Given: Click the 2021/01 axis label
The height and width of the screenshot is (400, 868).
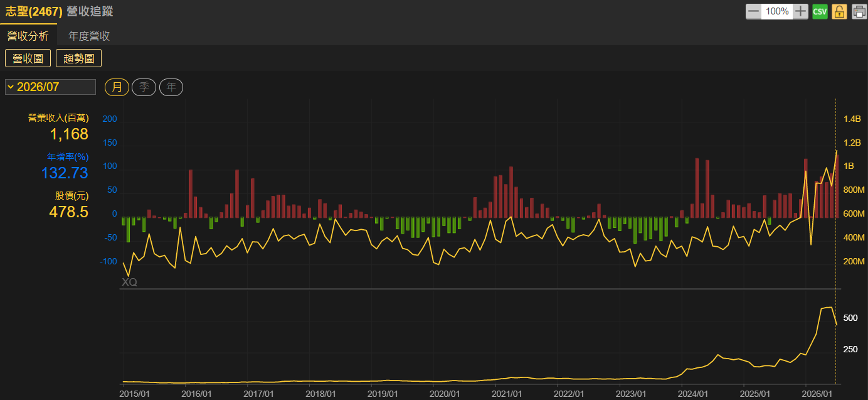Looking at the screenshot, I should 507,393.
